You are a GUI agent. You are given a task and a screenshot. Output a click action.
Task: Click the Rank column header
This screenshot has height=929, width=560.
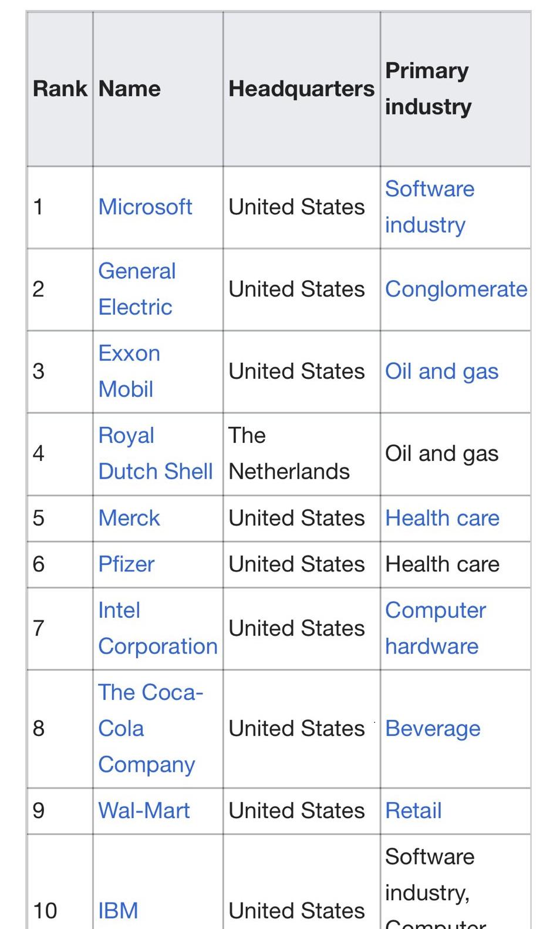pyautogui.click(x=60, y=89)
